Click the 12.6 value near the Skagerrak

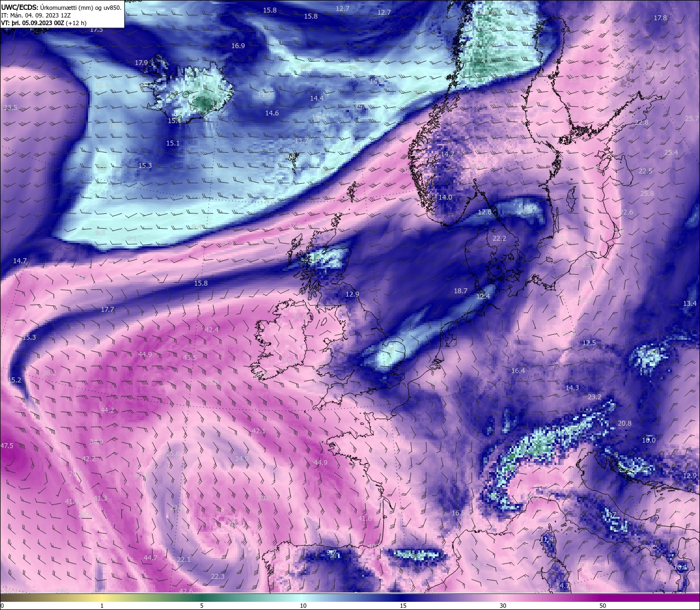(x=485, y=212)
